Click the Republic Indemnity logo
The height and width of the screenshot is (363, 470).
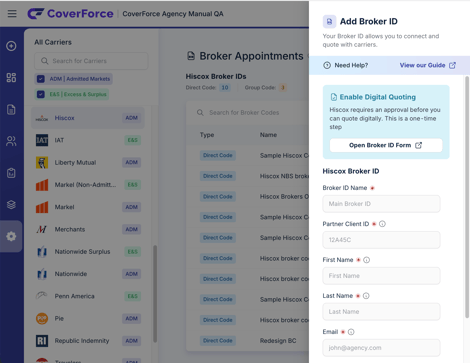[42, 341]
